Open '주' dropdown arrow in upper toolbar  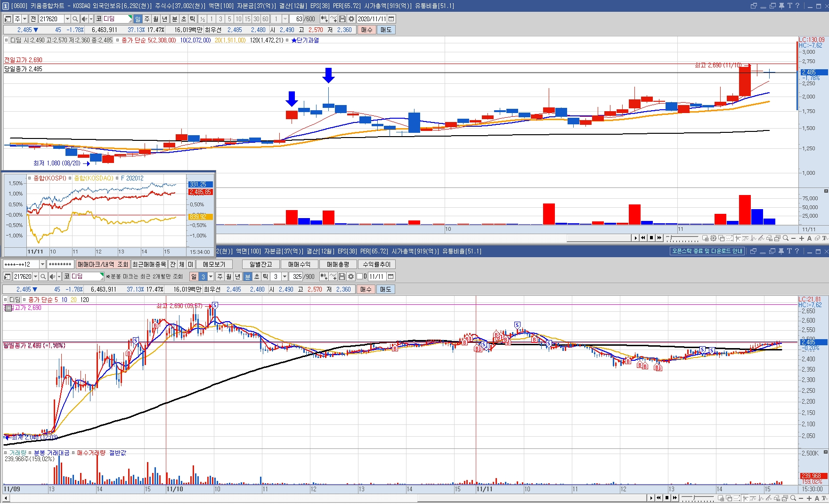point(24,19)
